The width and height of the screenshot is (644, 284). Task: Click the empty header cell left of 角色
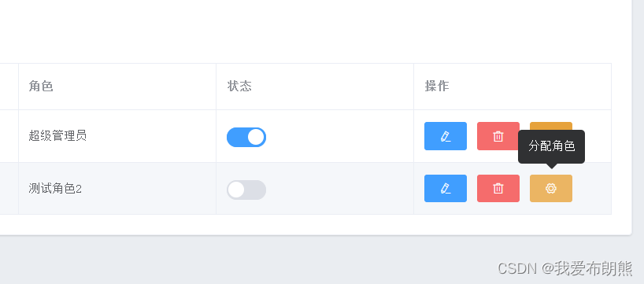[9, 87]
